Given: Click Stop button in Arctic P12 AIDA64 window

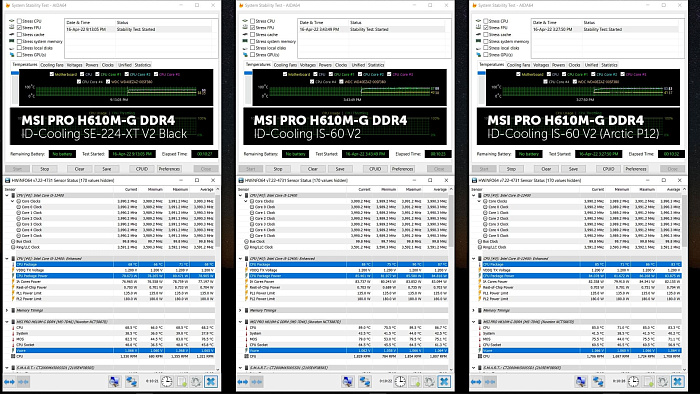Looking at the screenshot, I should 511,169.
